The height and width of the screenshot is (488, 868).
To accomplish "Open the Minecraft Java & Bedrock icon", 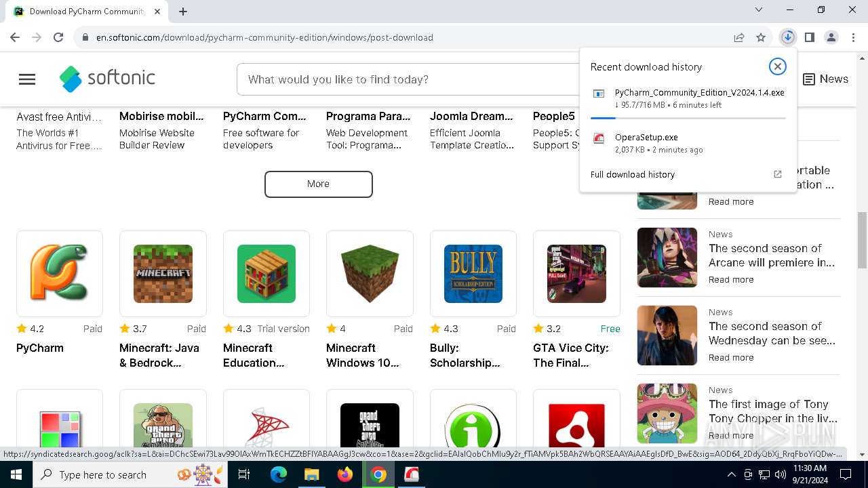I will 163,273.
